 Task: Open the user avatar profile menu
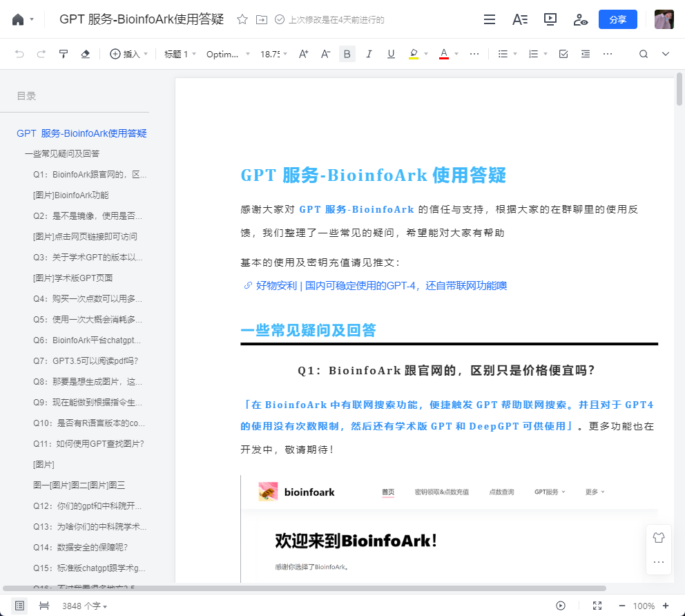(664, 19)
